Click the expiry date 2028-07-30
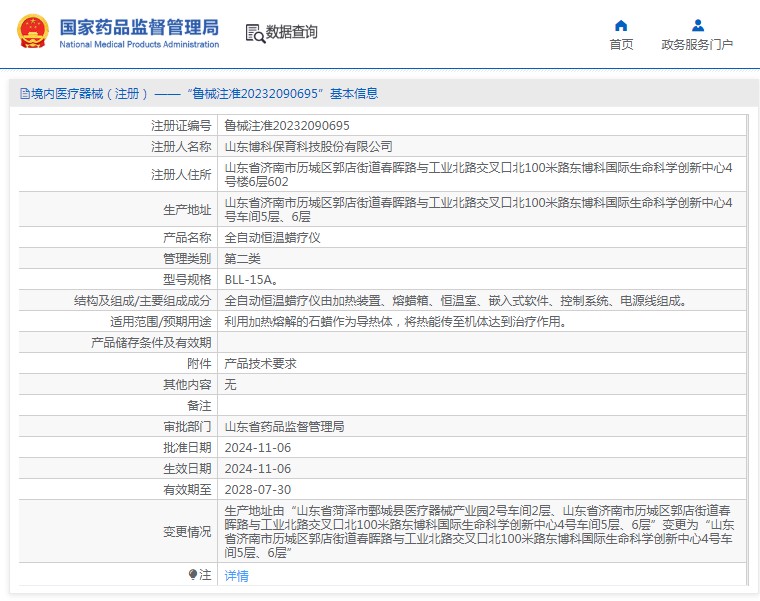The image size is (760, 601). (257, 489)
